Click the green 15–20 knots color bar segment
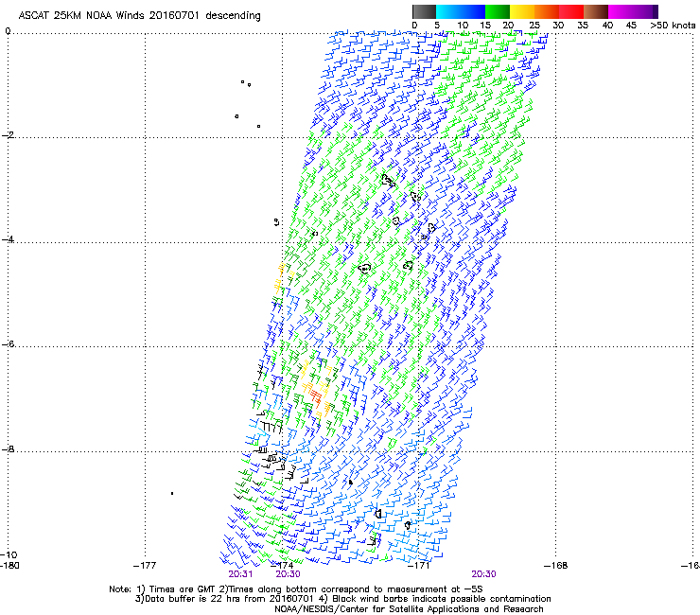 (x=498, y=11)
